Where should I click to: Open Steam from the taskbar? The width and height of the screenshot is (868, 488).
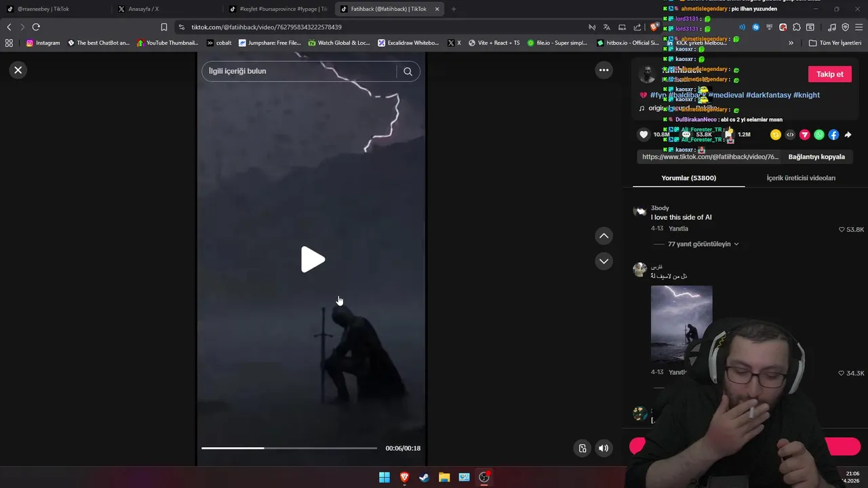pos(424,477)
